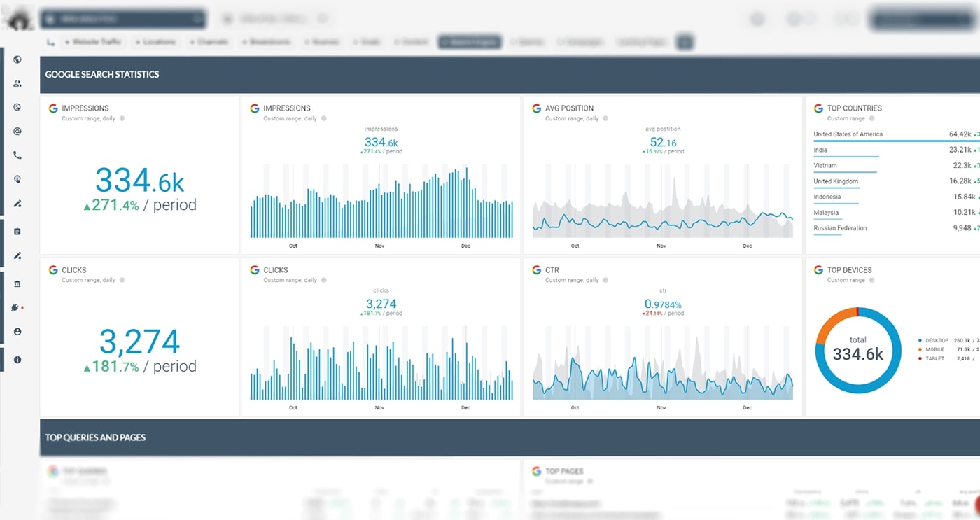Viewport: 980px width, 520px height.
Task: Select the Russian Federation country row
Action: (897, 229)
